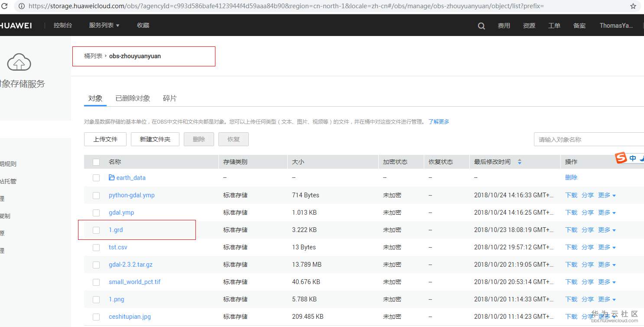Go back to 桶列表 breadcrumb
Image resolution: width=644 pixels, height=327 pixels.
[x=93, y=56]
